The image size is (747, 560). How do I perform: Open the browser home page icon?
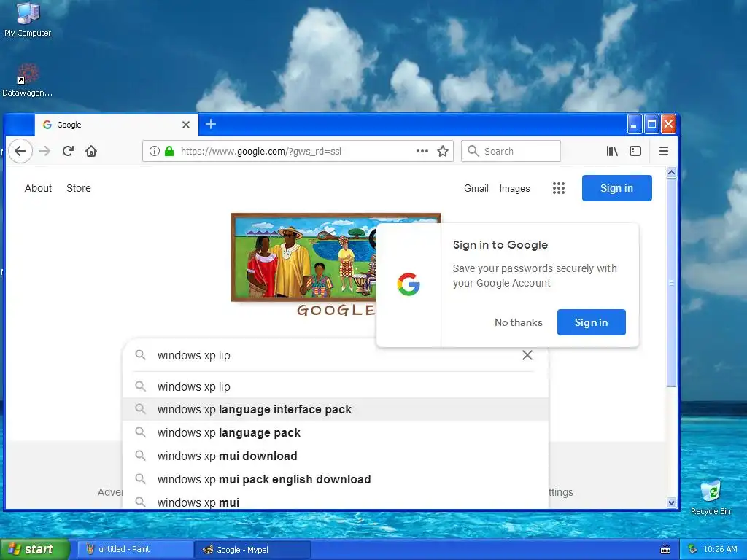pos(91,152)
